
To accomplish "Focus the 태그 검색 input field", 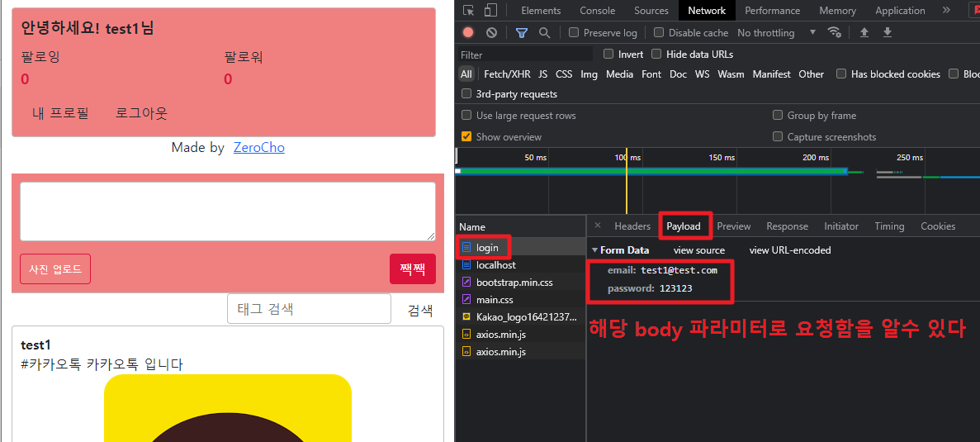I will coord(309,309).
